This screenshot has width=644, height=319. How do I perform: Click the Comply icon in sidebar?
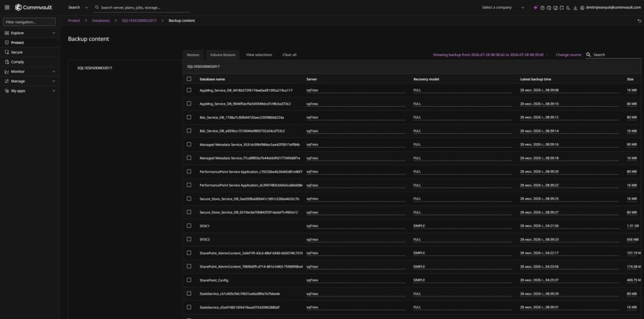point(7,62)
